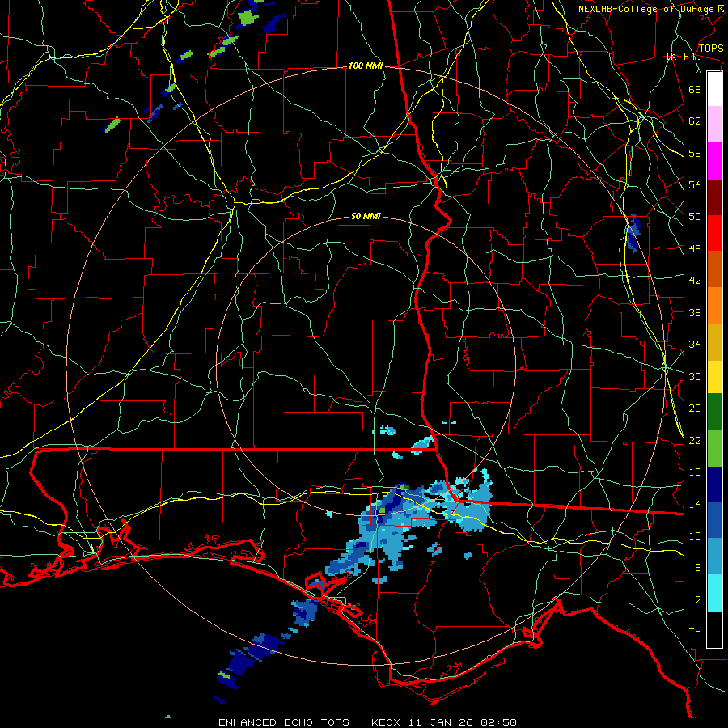
Task: Click the white swatch in the tops legend
Action: (x=714, y=89)
